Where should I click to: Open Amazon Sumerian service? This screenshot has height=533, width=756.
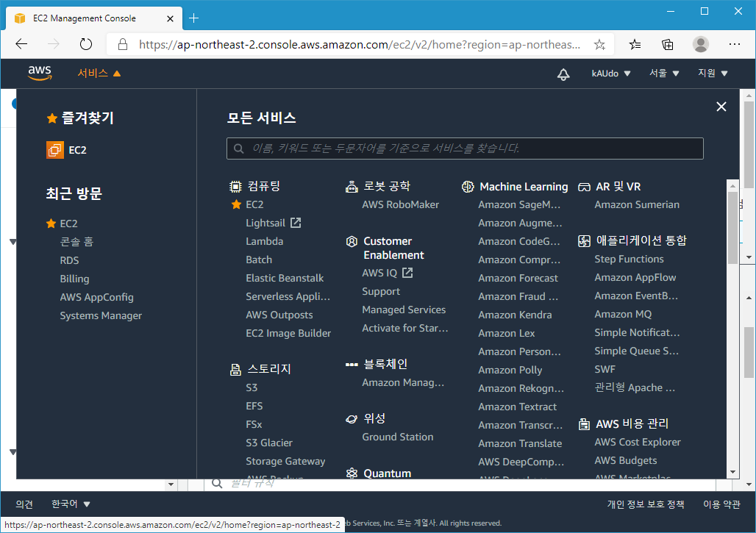click(x=636, y=205)
